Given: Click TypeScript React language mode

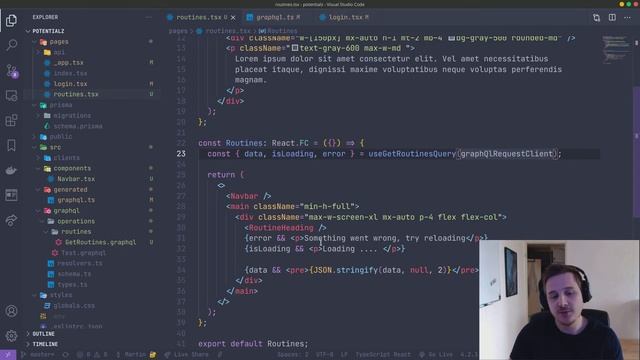Looking at the screenshot, I should [x=382, y=355].
